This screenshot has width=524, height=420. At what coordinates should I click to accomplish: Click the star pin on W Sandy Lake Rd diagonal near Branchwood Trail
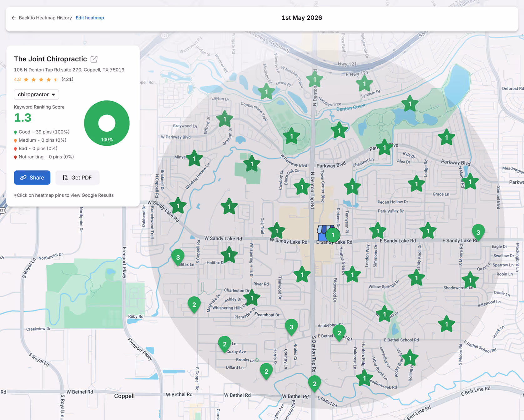pos(178,206)
